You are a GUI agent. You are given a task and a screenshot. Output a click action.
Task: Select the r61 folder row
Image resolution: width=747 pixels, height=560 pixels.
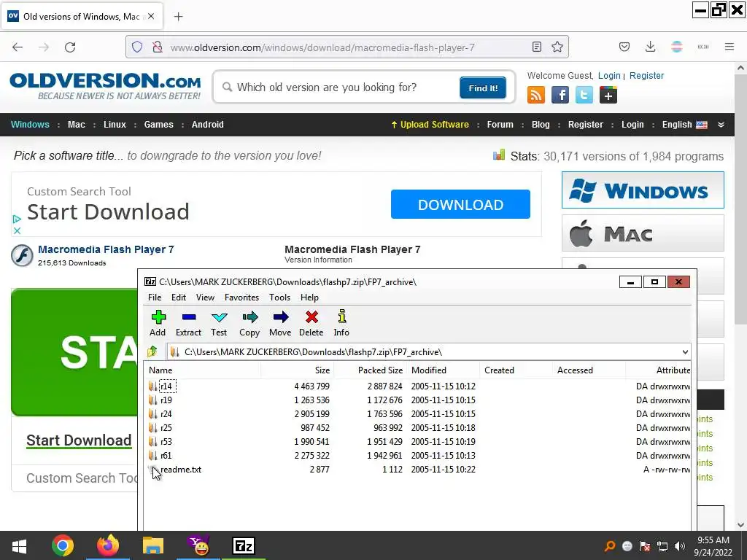(417, 455)
